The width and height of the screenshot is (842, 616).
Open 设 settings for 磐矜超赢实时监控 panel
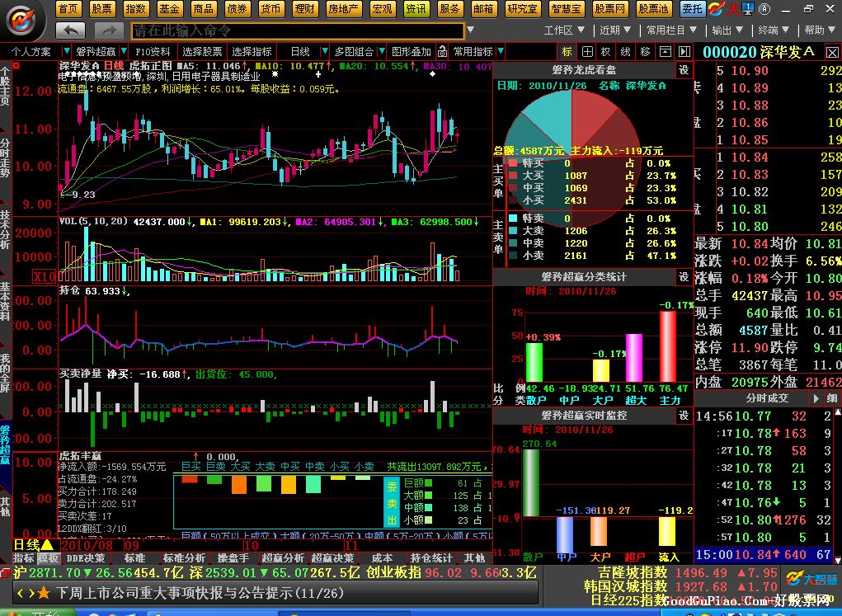click(684, 415)
